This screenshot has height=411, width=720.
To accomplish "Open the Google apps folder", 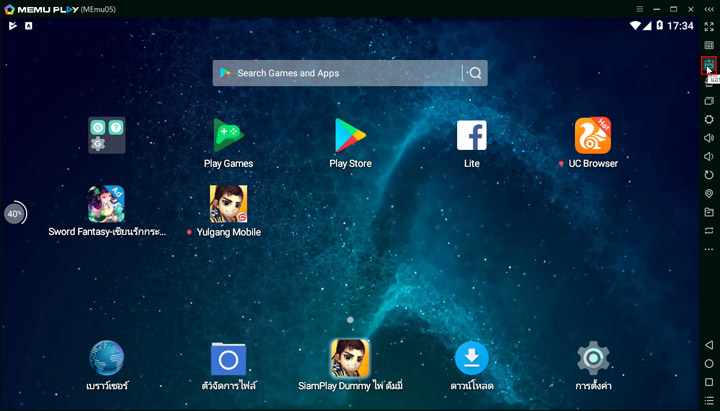I will coord(107,135).
